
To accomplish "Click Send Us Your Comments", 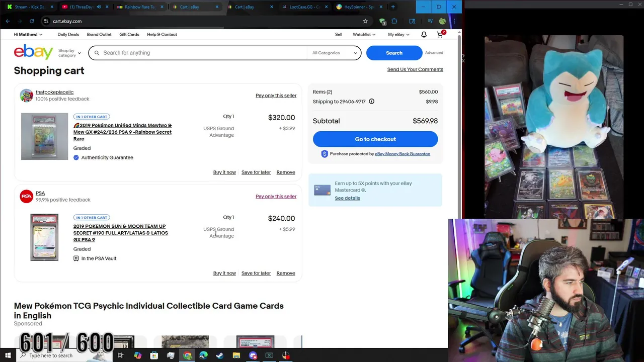I will tap(415, 69).
